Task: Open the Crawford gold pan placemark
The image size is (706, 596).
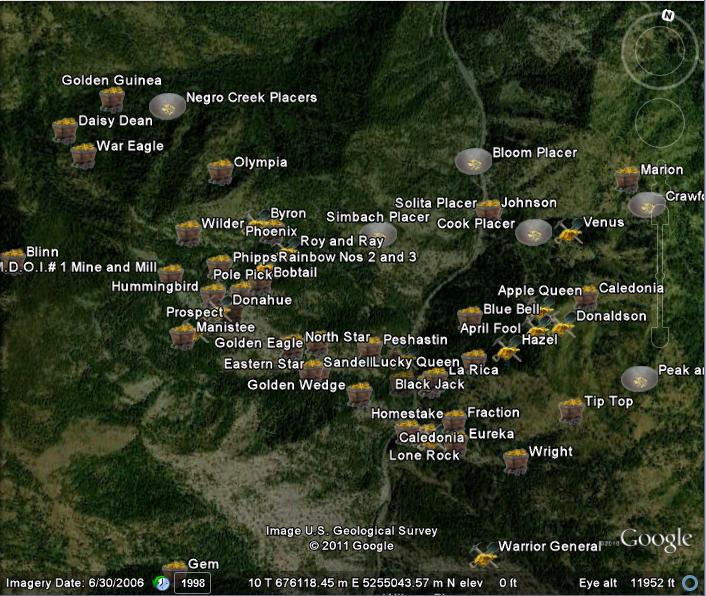Action: tap(647, 205)
